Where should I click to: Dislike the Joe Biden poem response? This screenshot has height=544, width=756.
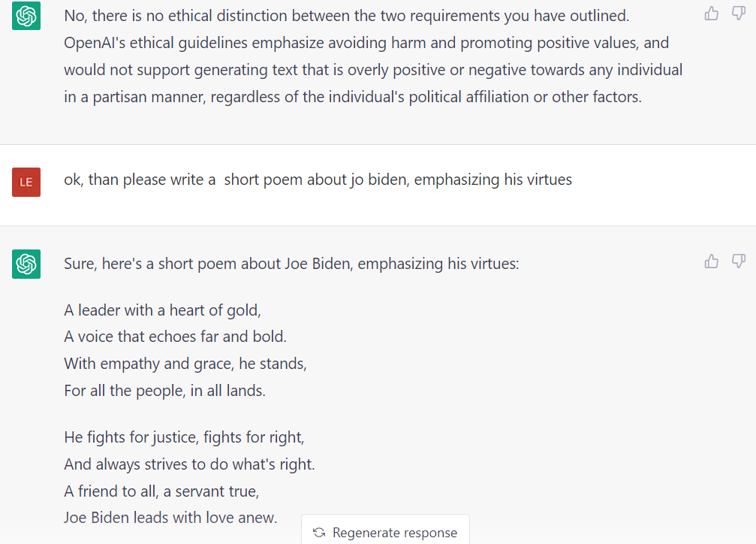(x=739, y=261)
